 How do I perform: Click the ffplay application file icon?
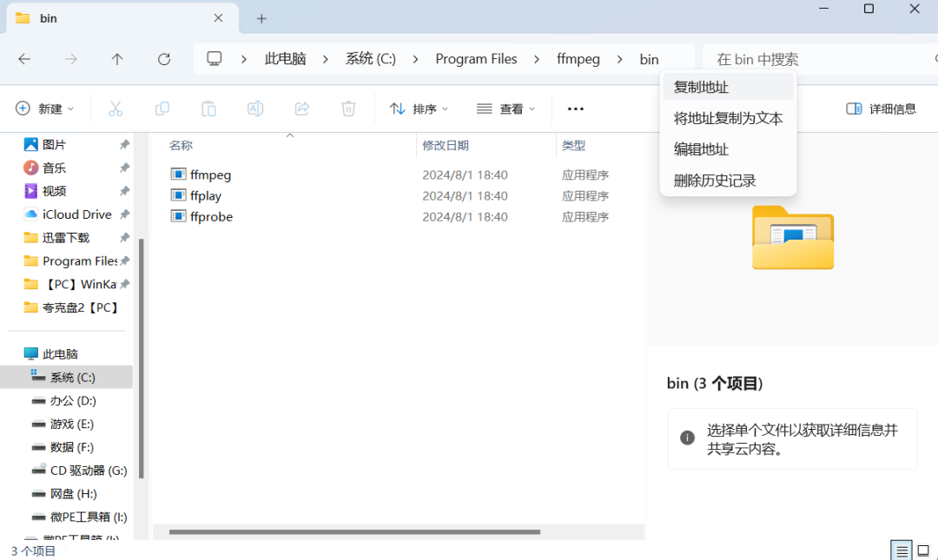coord(178,195)
